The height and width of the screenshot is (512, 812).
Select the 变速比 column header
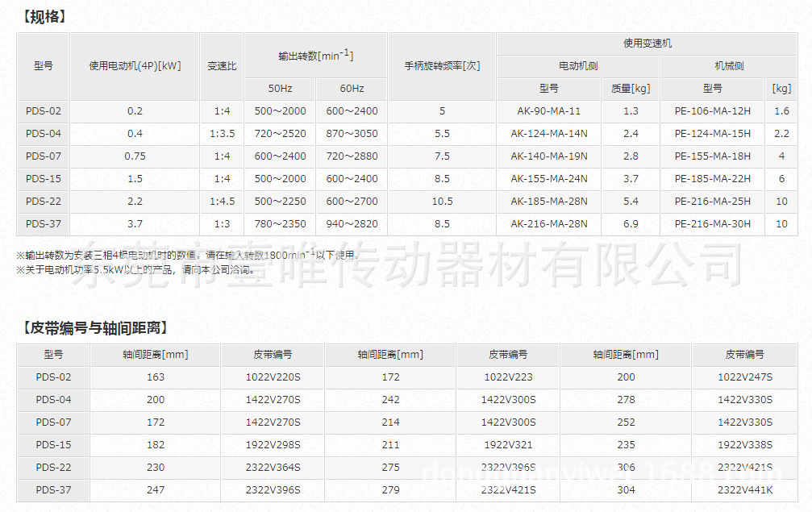pos(222,66)
